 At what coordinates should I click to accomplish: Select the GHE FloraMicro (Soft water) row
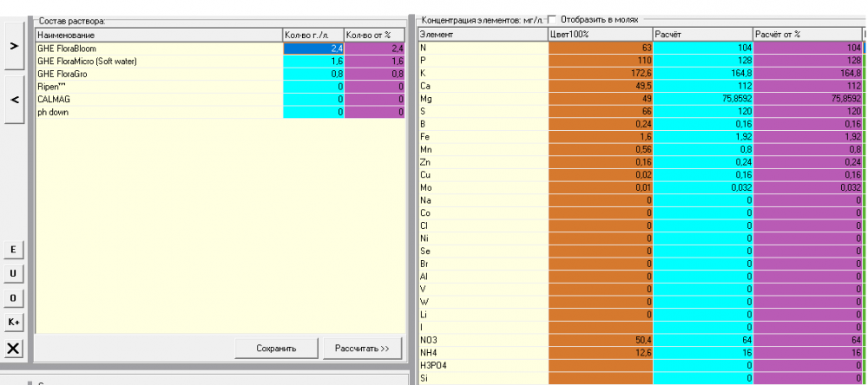tap(220, 62)
